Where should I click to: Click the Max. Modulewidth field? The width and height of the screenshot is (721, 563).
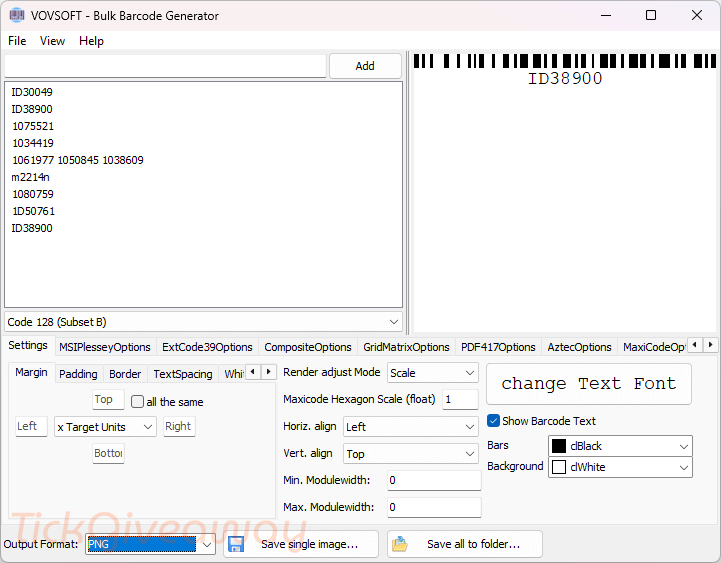coord(434,507)
